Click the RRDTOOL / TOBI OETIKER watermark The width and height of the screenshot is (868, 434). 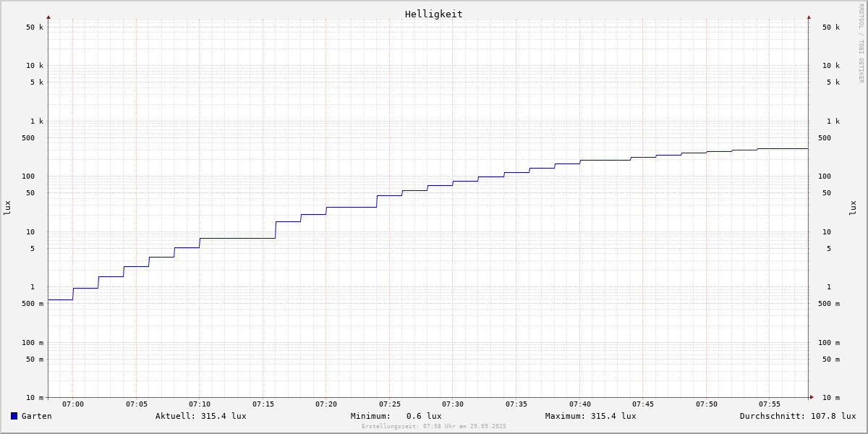861,43
